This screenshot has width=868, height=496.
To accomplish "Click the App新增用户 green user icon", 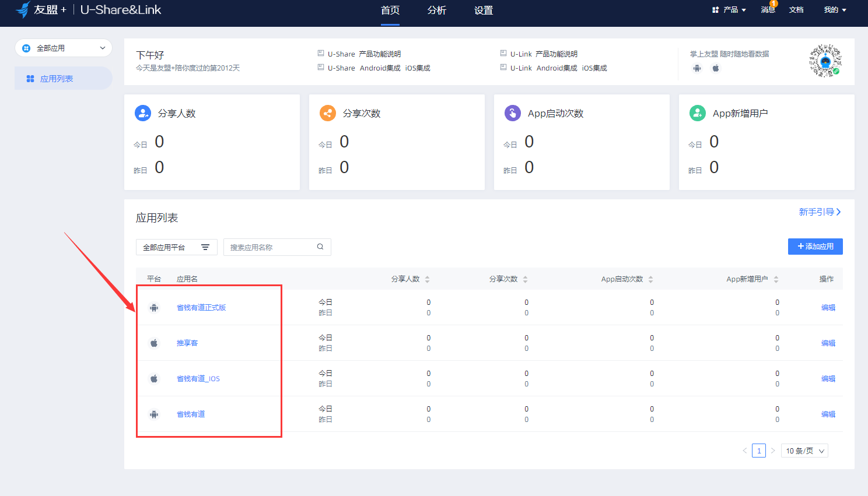I will click(x=698, y=113).
